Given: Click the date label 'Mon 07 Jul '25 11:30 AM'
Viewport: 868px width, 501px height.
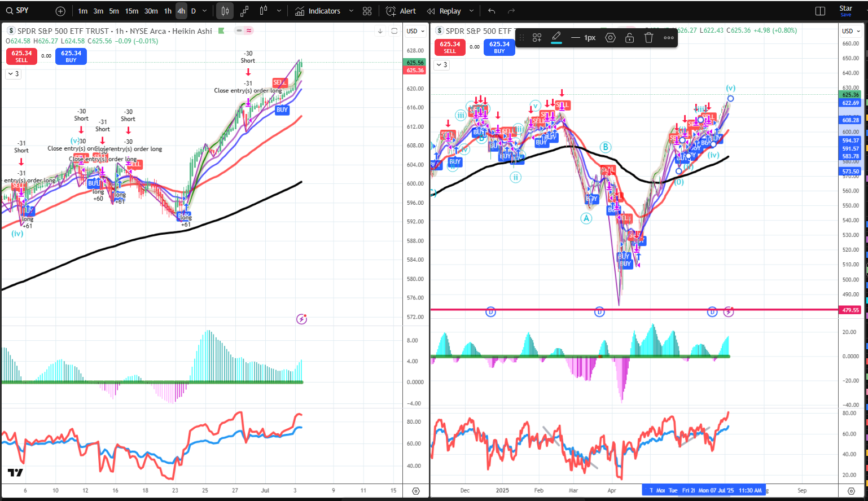Looking at the screenshot, I should coord(730,490).
